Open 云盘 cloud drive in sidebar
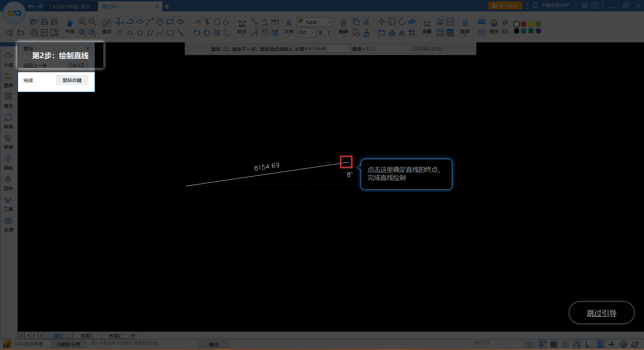 [8, 59]
